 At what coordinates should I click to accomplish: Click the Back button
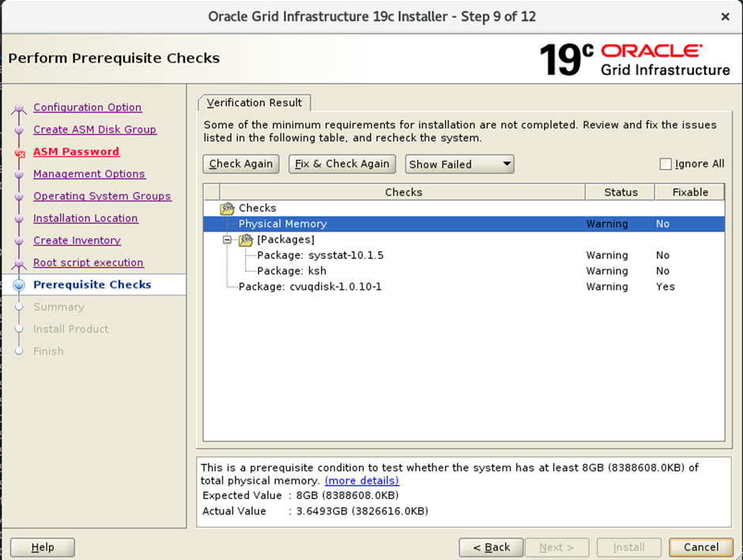click(x=491, y=547)
